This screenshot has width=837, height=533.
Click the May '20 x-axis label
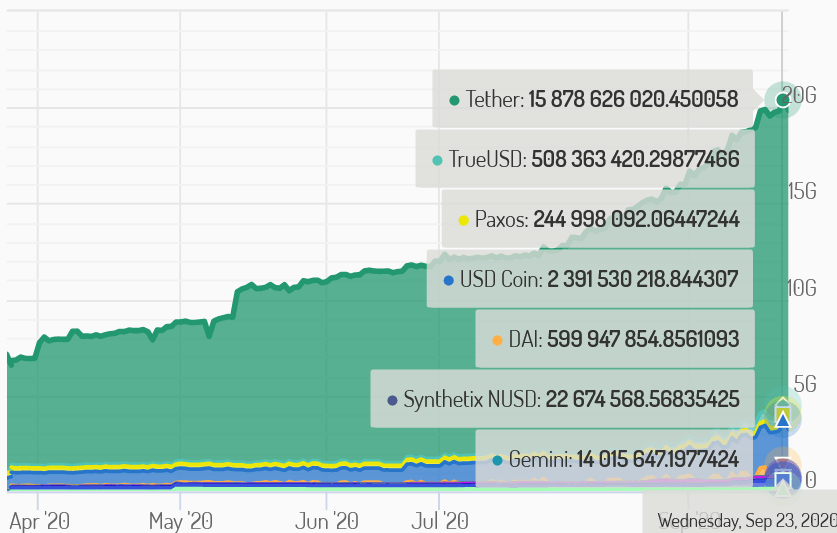(181, 521)
